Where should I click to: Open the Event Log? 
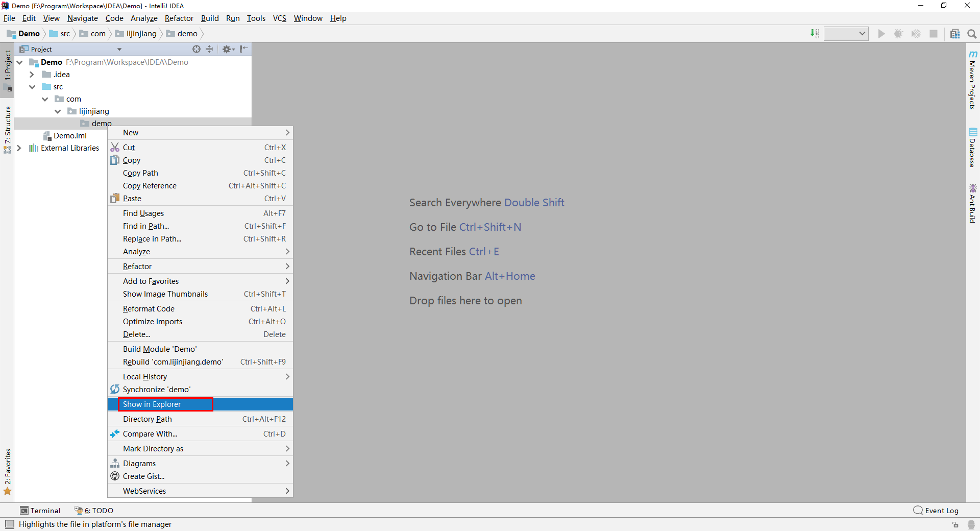coord(936,511)
